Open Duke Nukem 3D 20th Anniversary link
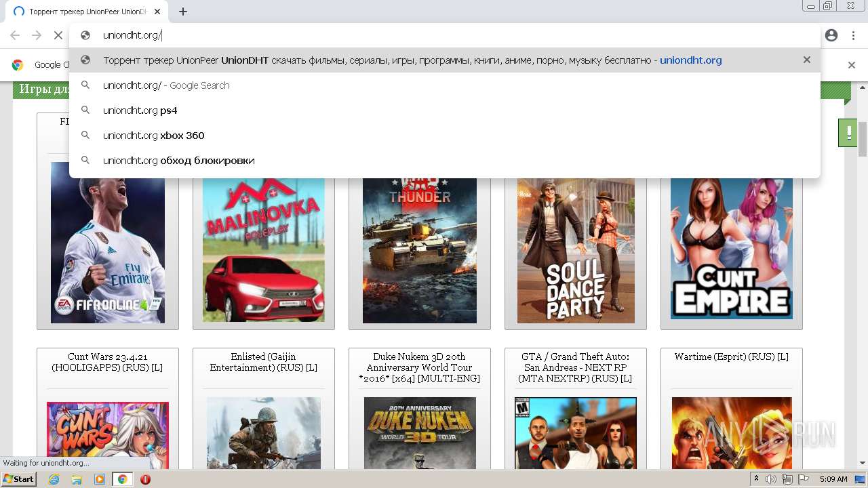Image resolution: width=868 pixels, height=488 pixels. [x=420, y=367]
